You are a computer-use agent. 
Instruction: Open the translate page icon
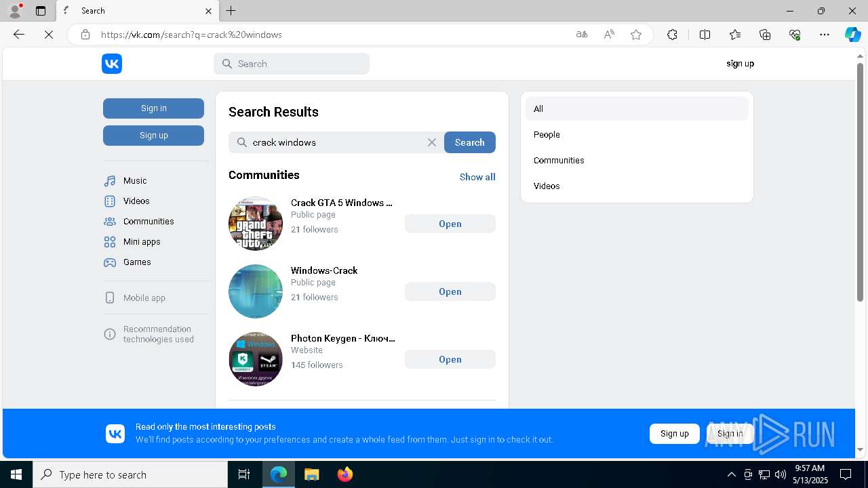coord(582,35)
